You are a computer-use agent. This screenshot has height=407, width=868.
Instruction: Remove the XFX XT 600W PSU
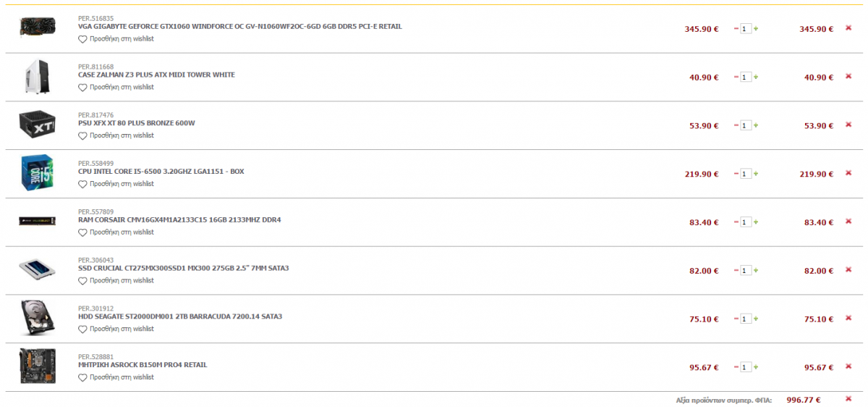click(848, 125)
